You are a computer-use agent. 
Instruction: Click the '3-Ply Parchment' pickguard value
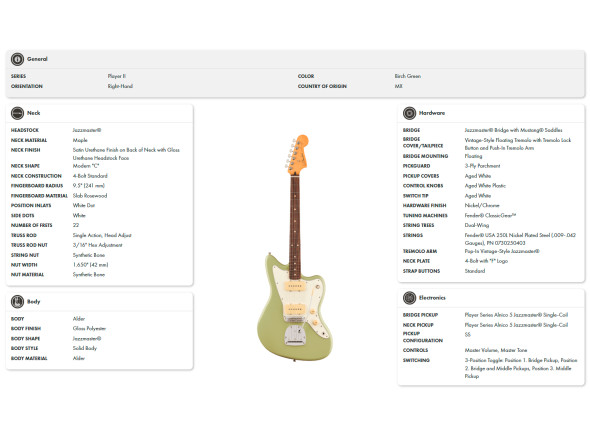click(x=482, y=166)
